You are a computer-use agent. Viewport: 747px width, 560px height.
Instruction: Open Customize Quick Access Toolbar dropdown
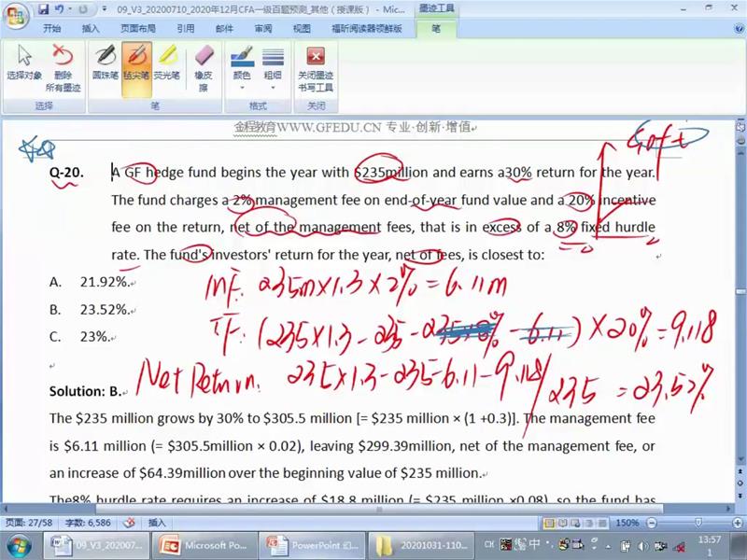click(x=105, y=9)
